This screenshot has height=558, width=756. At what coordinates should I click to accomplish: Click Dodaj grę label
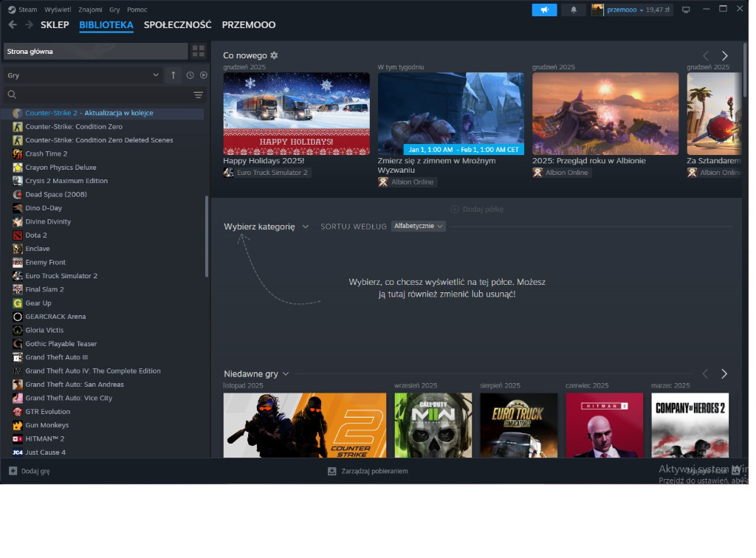35,471
